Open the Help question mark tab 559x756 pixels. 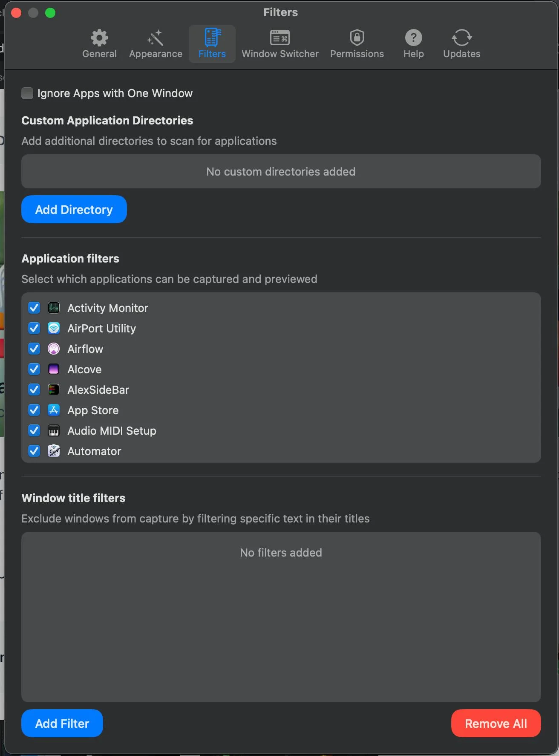(x=413, y=44)
